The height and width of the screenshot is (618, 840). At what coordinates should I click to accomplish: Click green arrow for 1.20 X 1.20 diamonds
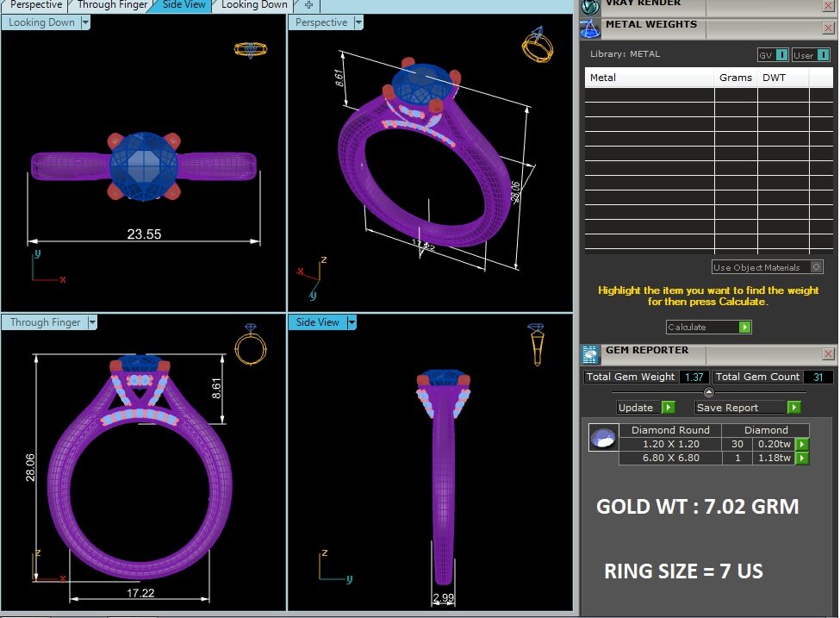802,445
